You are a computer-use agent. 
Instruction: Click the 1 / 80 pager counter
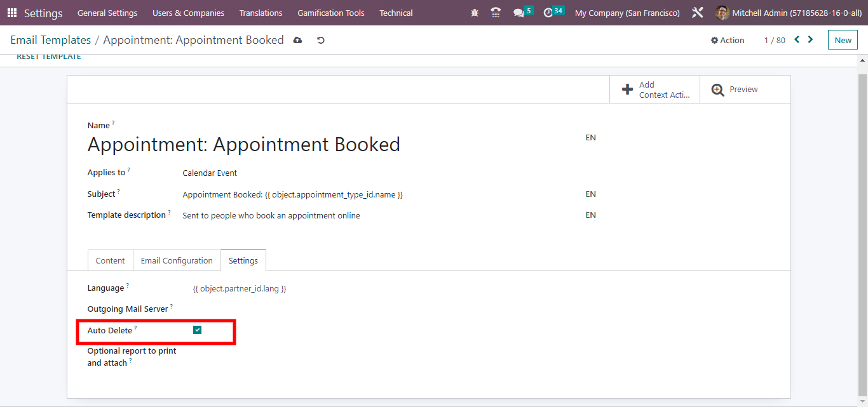[775, 40]
